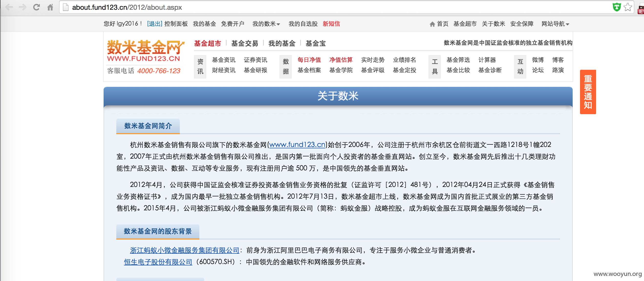Open 计算器 tool link
This screenshot has width=644, height=281.
coord(487,60)
